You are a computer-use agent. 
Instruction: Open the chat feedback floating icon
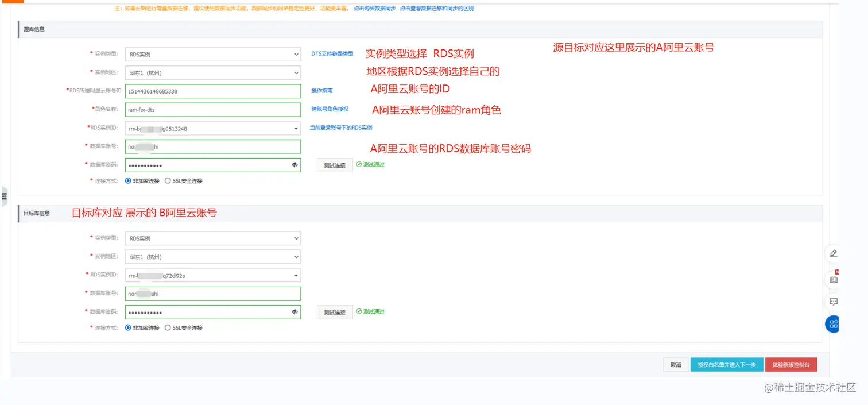[833, 302]
